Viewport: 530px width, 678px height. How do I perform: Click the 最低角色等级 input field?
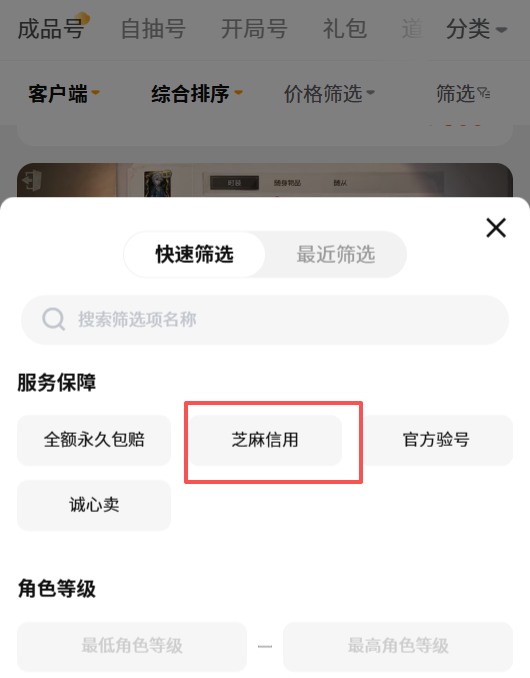point(132,646)
